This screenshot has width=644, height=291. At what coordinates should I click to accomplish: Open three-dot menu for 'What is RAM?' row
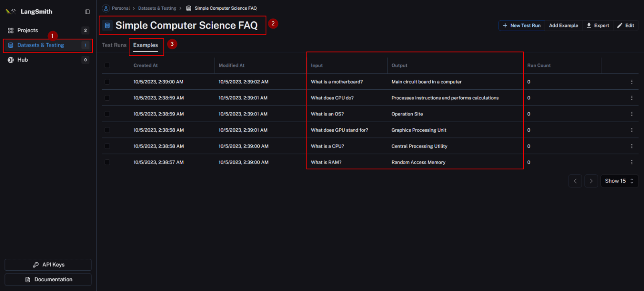631,162
